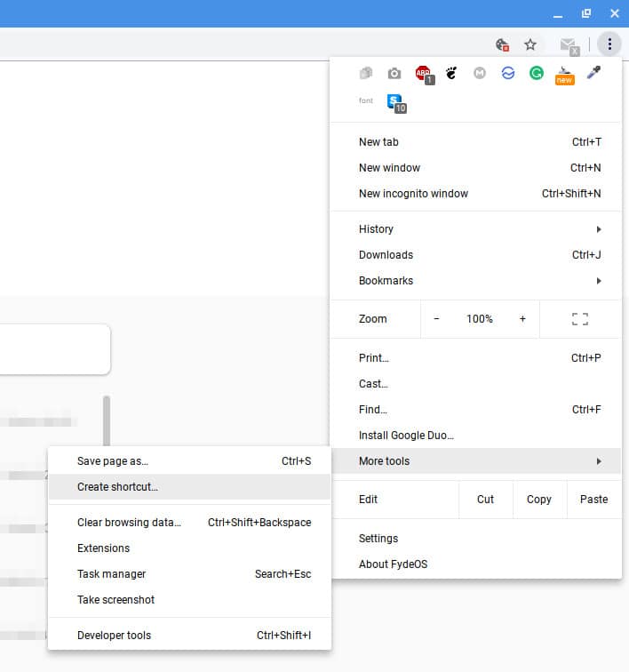Open the GNOME footprint extension icon
The image size is (629, 672).
[x=451, y=73]
